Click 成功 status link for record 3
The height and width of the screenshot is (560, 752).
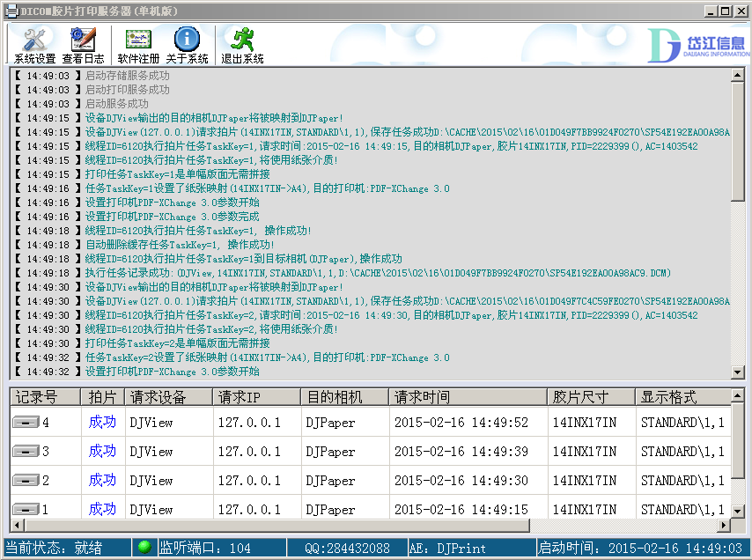click(102, 451)
